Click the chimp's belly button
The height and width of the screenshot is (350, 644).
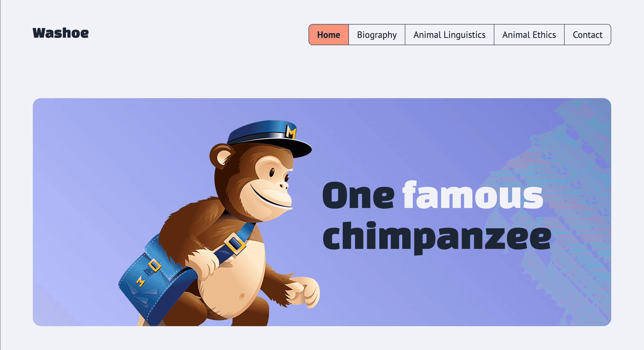coord(241,297)
